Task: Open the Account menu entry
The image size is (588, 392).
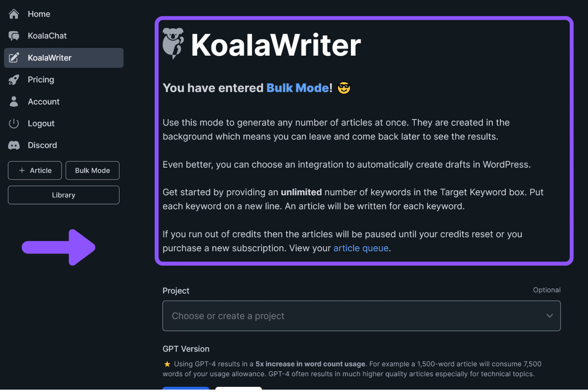Action: tap(44, 101)
